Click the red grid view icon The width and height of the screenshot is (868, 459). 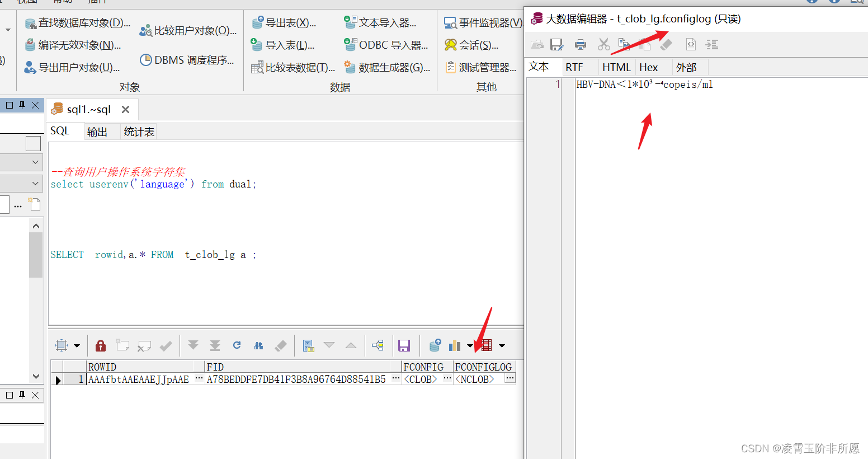(486, 345)
